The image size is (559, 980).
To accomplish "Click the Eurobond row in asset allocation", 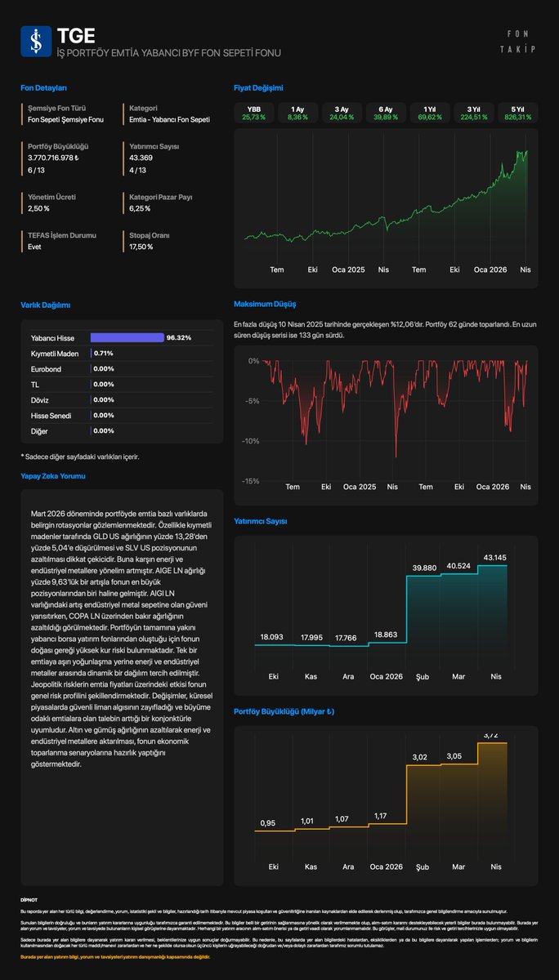I will (x=121, y=368).
